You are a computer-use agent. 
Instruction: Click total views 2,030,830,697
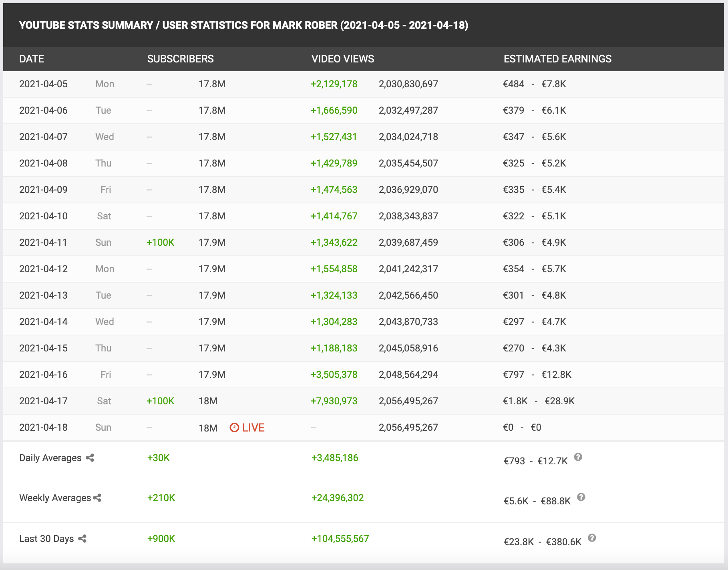[x=408, y=84]
